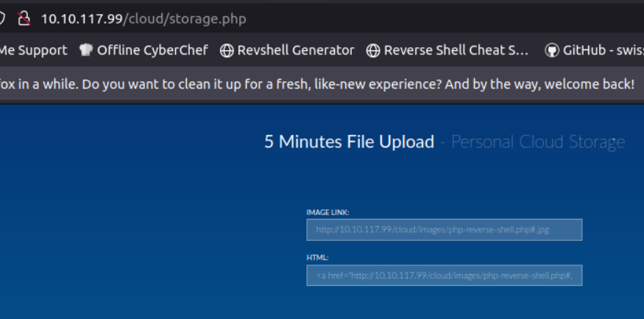Open the Reverse Shell Cheat Sheet bookmark

click(456, 50)
